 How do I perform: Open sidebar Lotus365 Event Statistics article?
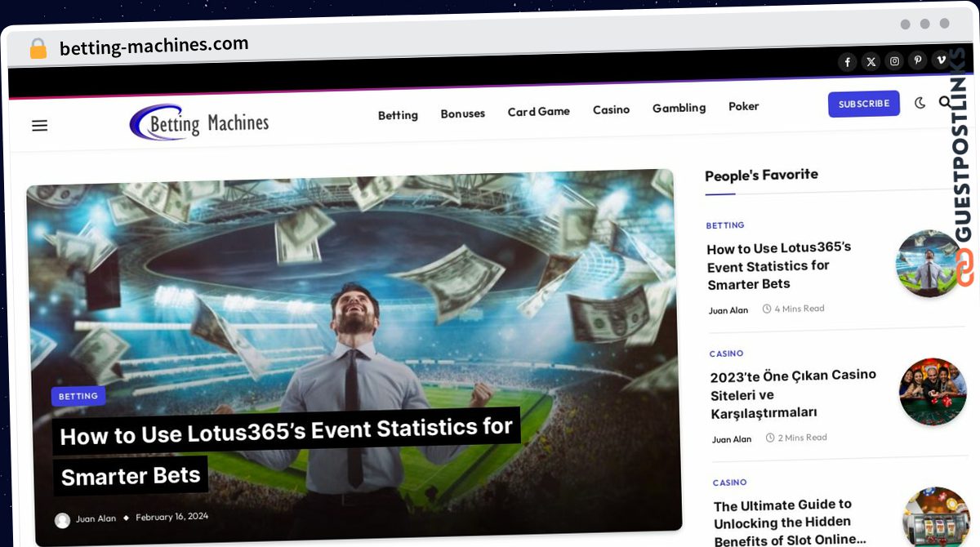point(779,265)
